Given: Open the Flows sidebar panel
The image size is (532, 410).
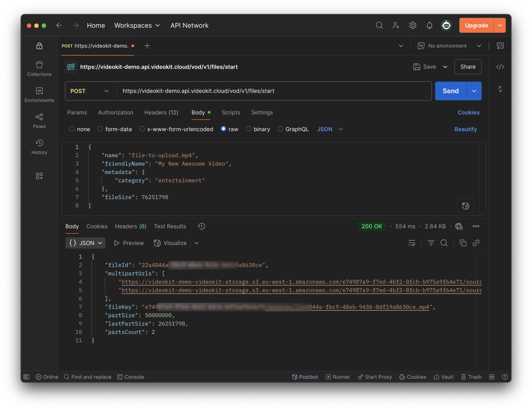Looking at the screenshot, I should click(x=39, y=121).
